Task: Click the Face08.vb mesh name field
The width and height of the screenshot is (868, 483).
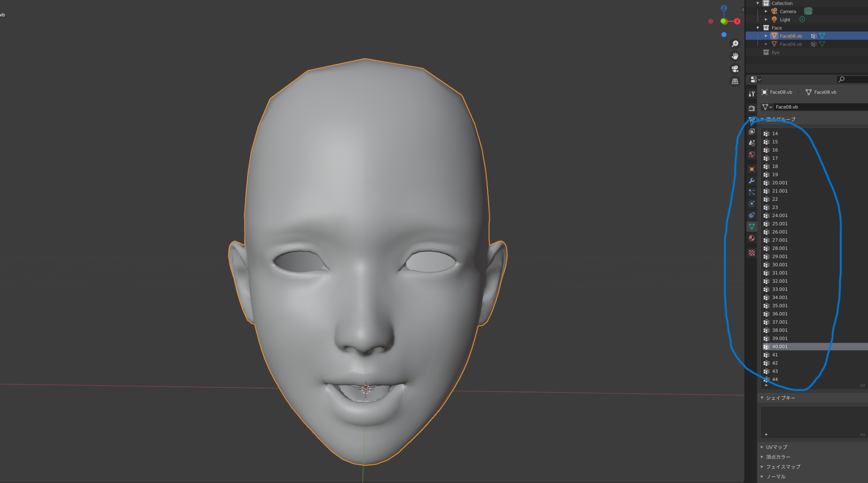Action: pos(821,107)
